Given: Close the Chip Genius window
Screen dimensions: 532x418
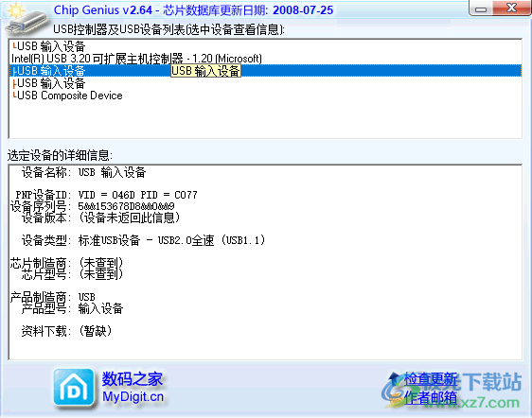Looking at the screenshot, I should [x=512, y=9].
